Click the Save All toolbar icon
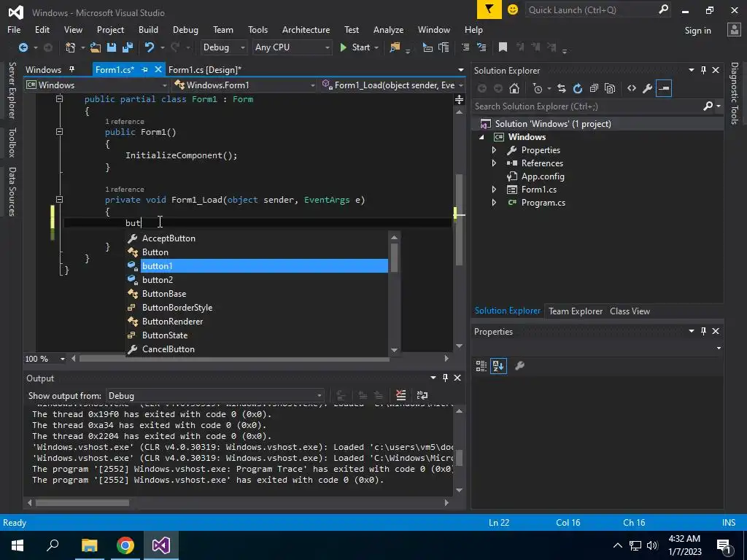Screen dimensions: 747x560 [128, 47]
